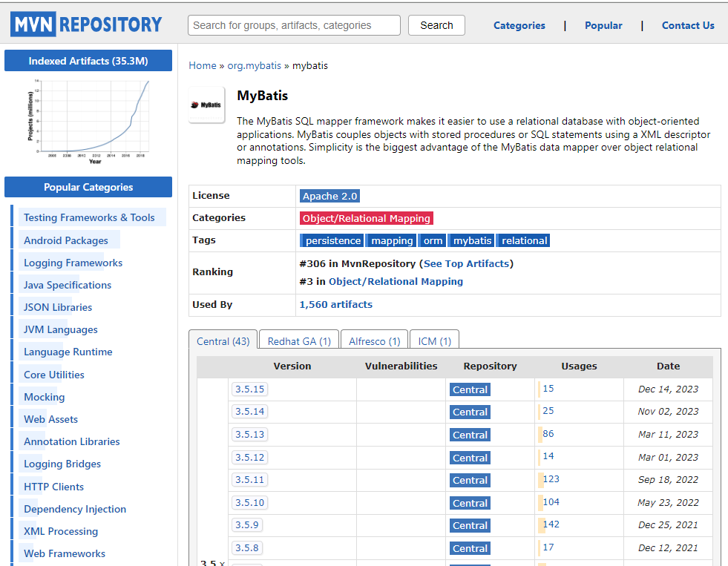728x566 pixels.
Task: Open Object/Relational Mapping category badge
Action: click(367, 218)
